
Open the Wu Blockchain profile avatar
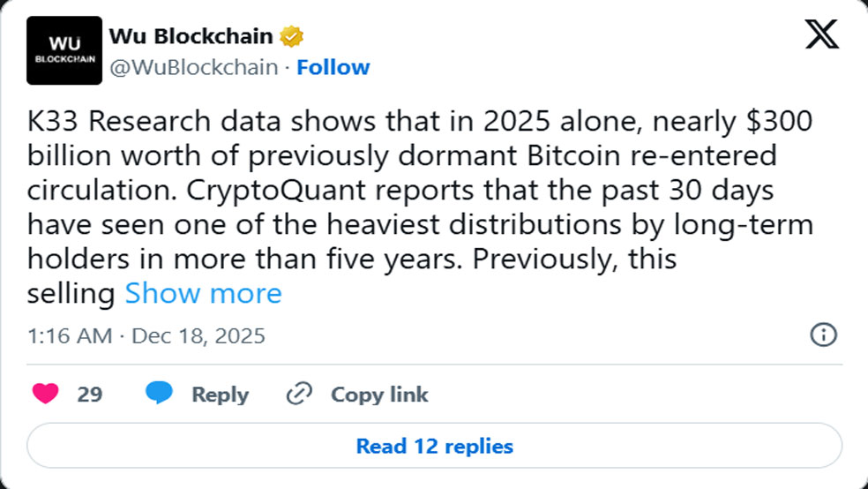tap(64, 53)
